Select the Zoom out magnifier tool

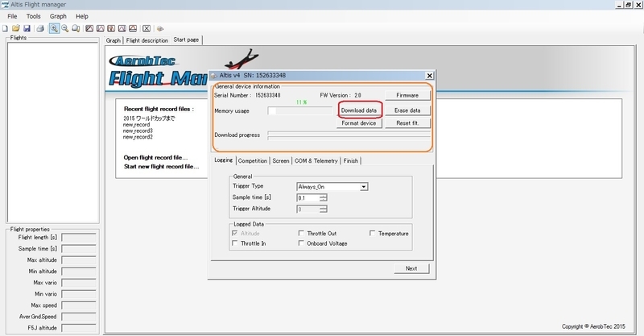[x=65, y=28]
